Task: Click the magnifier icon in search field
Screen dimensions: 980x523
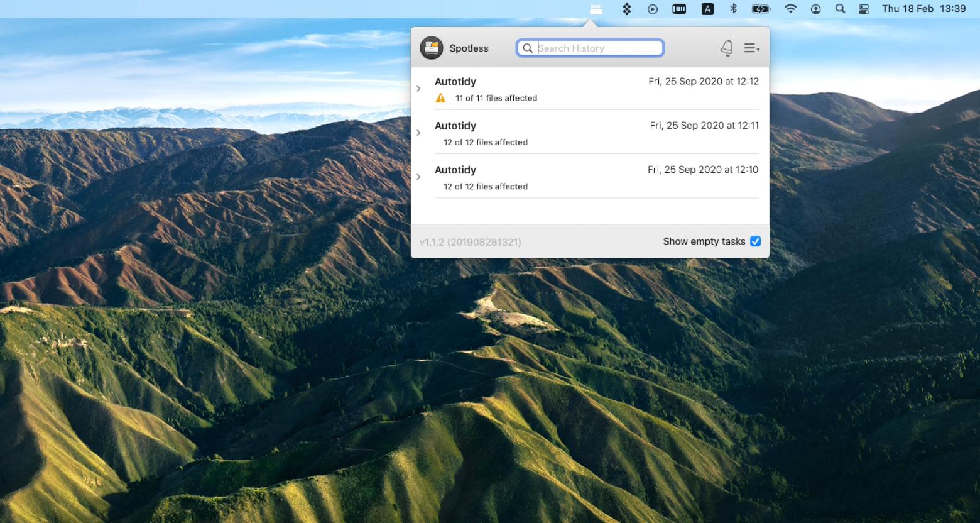Action: (528, 48)
